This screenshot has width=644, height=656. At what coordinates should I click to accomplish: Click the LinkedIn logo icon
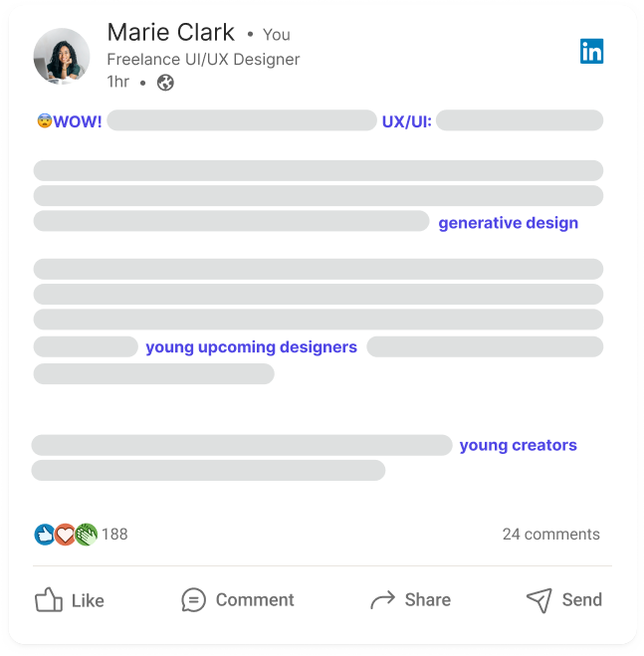pos(591,51)
